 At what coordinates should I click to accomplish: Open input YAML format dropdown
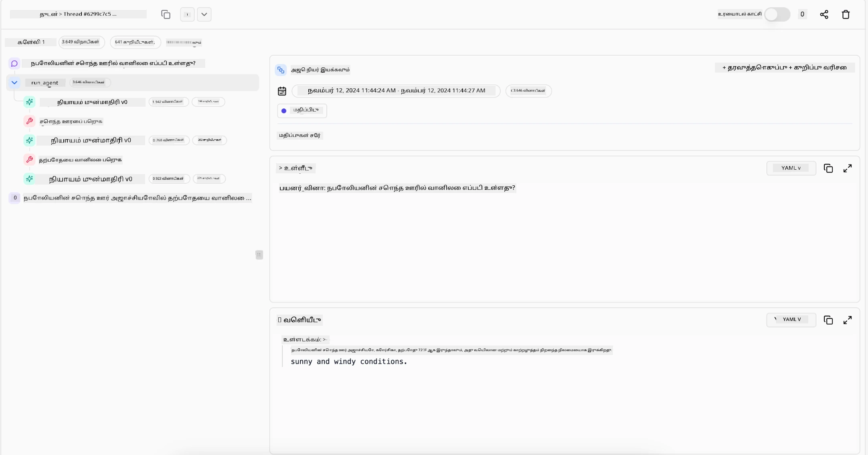(x=791, y=168)
